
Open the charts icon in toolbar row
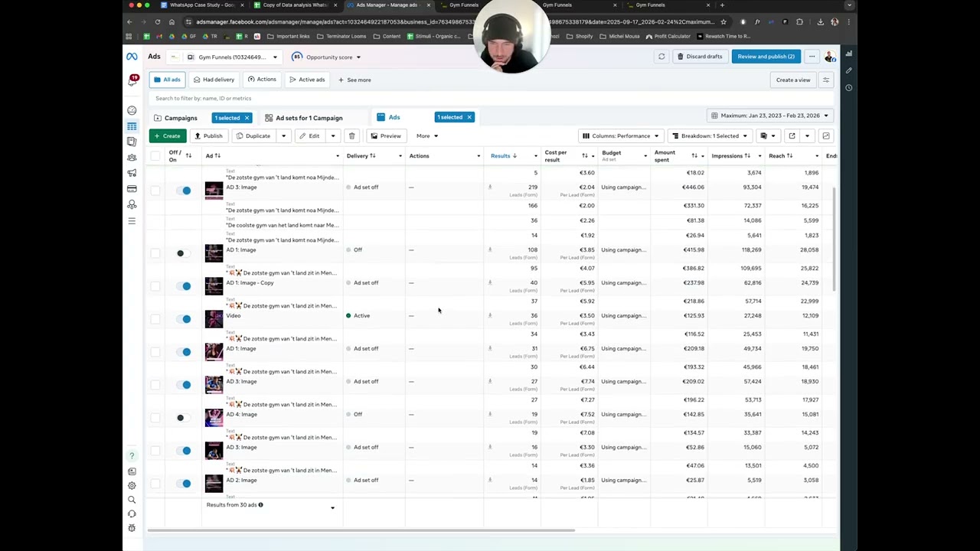[825, 136]
